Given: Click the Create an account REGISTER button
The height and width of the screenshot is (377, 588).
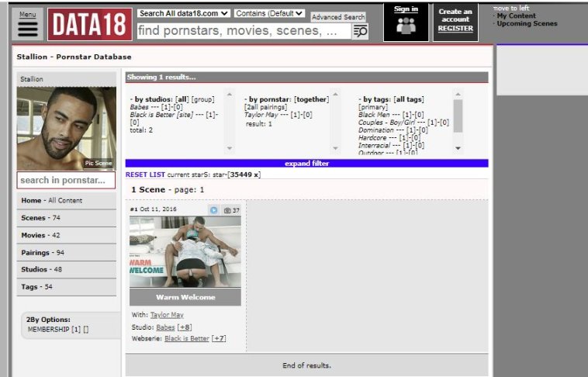Looking at the screenshot, I should pyautogui.click(x=455, y=22).
